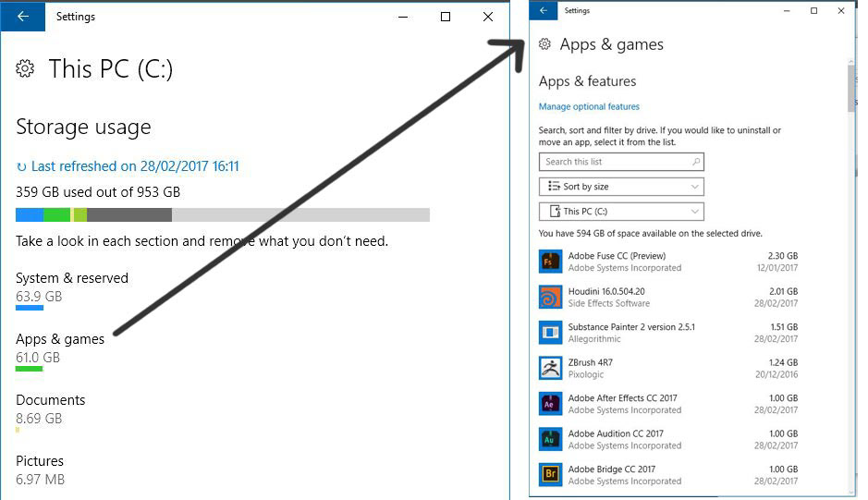This screenshot has height=500, width=868.
Task: Go back in Apps & games settings window
Action: (x=544, y=10)
